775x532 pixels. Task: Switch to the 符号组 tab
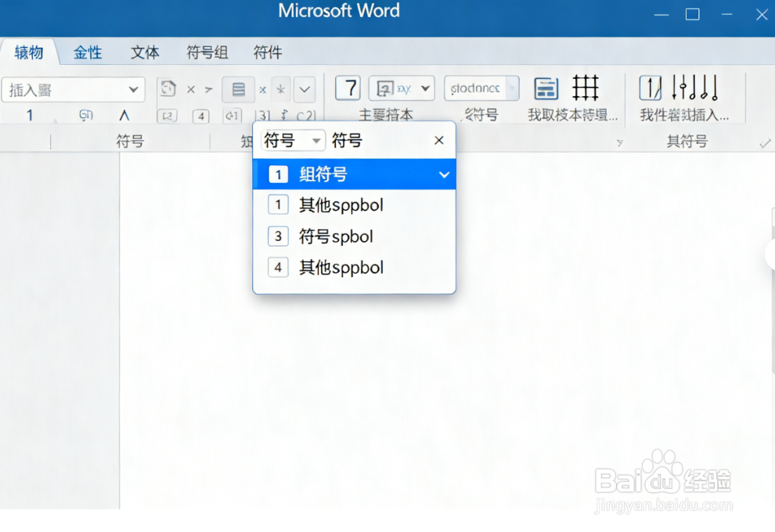click(207, 52)
